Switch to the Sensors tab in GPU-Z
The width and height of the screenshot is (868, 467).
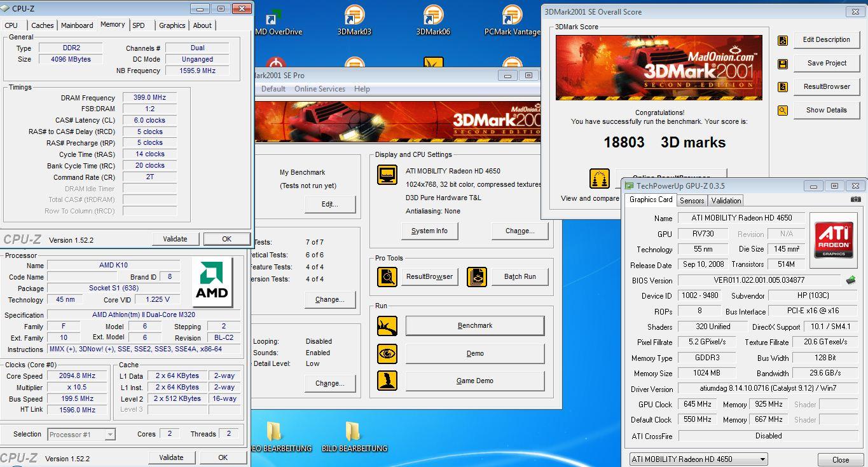click(692, 201)
